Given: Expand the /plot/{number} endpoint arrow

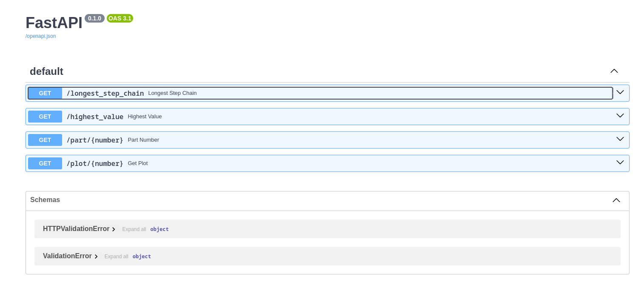Looking at the screenshot, I should coord(620,163).
